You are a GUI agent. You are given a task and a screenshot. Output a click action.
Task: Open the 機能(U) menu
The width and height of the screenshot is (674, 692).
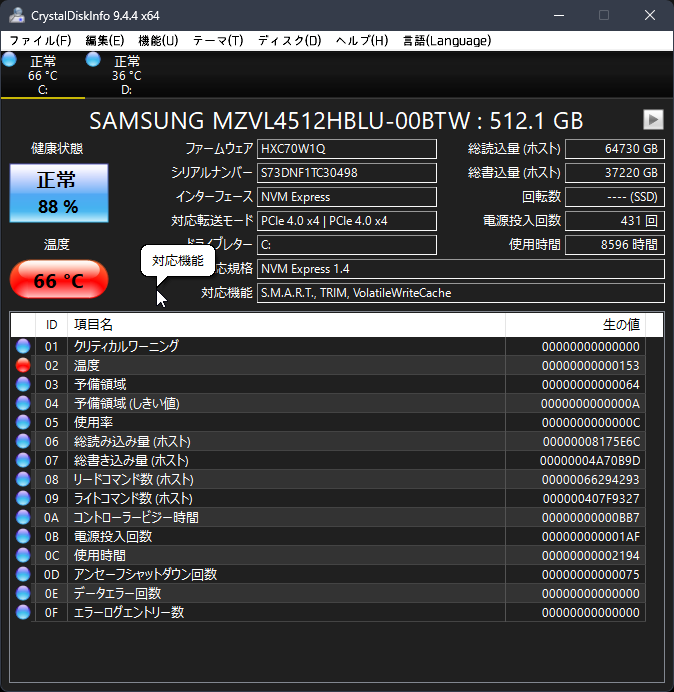pyautogui.click(x=158, y=40)
